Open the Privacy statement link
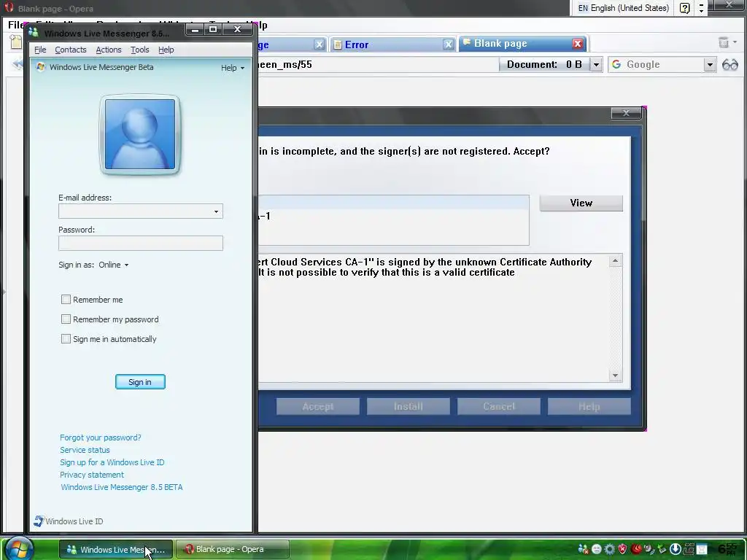Image resolution: width=747 pixels, height=560 pixels. click(91, 474)
